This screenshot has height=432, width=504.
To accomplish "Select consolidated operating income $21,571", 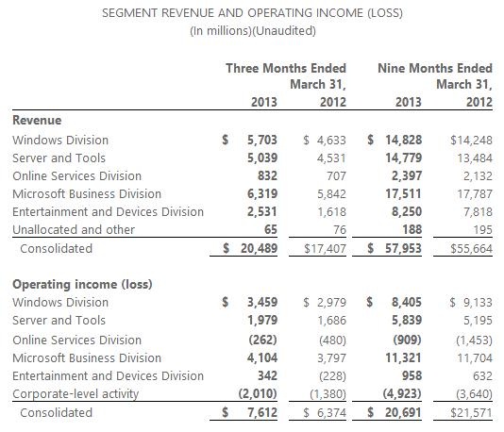I will (x=471, y=413).
